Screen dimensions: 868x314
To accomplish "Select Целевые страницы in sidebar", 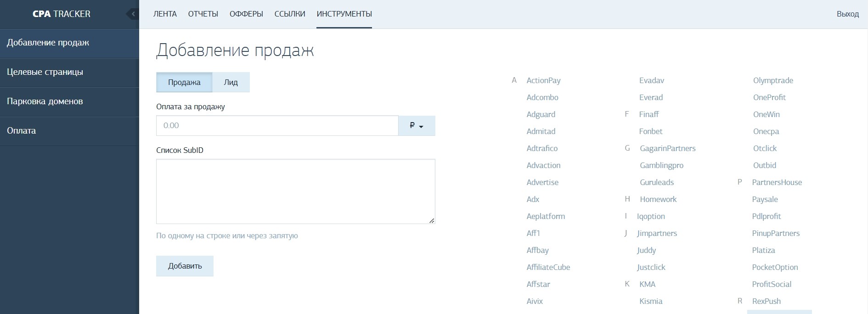I will (69, 73).
